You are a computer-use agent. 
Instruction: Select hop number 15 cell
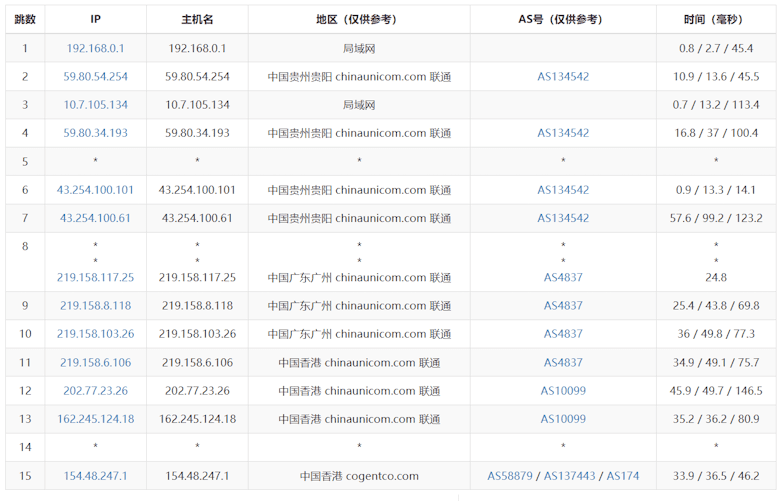coord(25,476)
